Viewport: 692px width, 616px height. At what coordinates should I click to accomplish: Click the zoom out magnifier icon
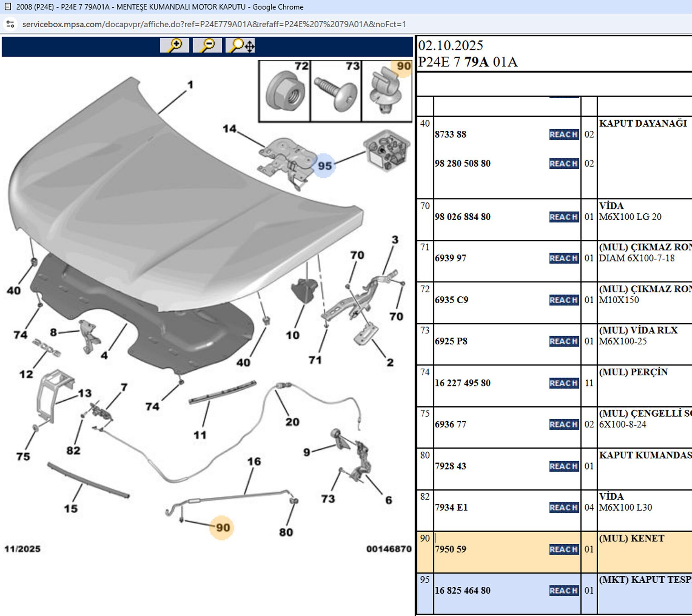pyautogui.click(x=207, y=45)
